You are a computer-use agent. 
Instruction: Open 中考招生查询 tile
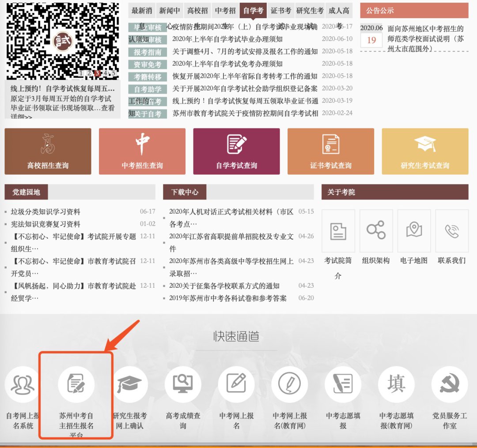tap(142, 151)
